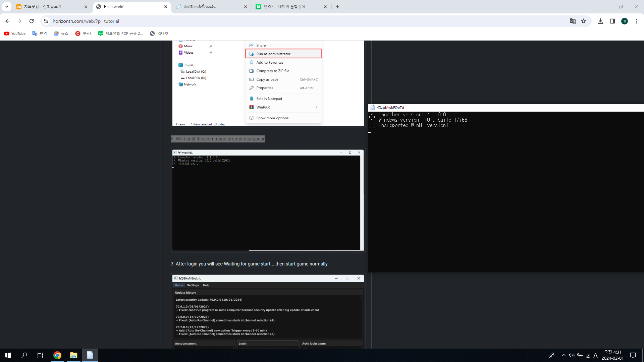Close the Hello world! tab

166,7
